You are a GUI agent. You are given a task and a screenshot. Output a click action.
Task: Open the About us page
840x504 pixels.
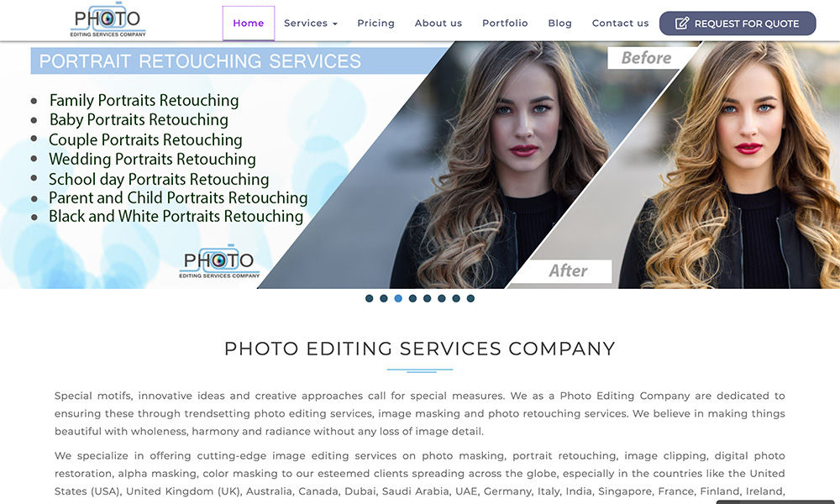point(438,23)
